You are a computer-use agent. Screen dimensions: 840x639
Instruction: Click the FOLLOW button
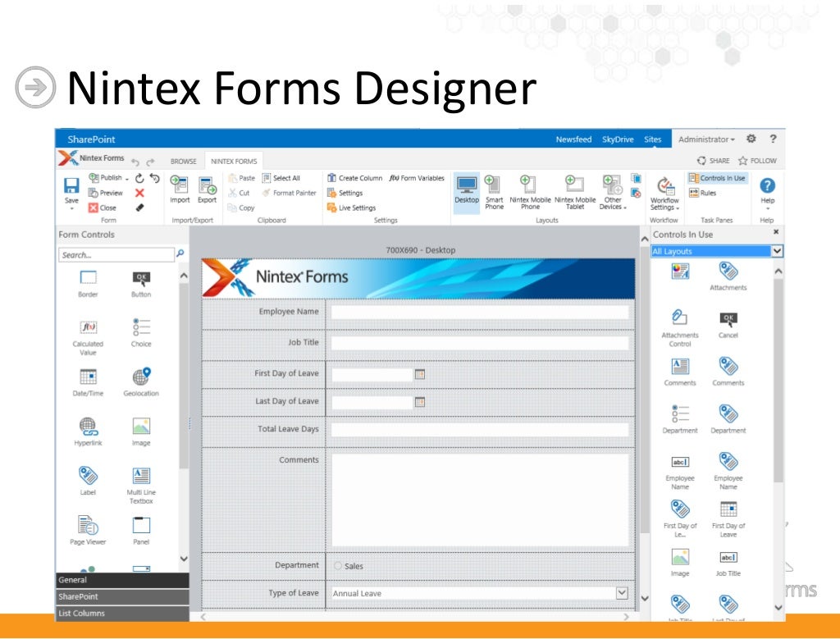[757, 161]
